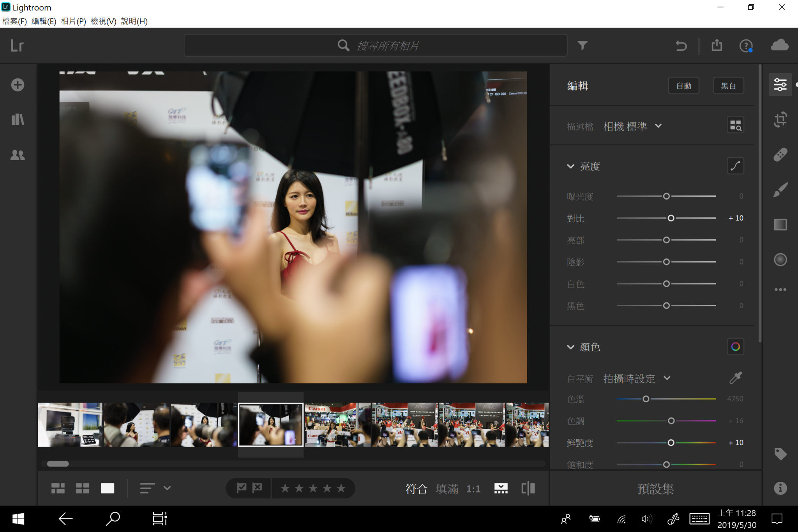Open the 檔案(F) menu
The height and width of the screenshot is (532, 798).
point(14,21)
